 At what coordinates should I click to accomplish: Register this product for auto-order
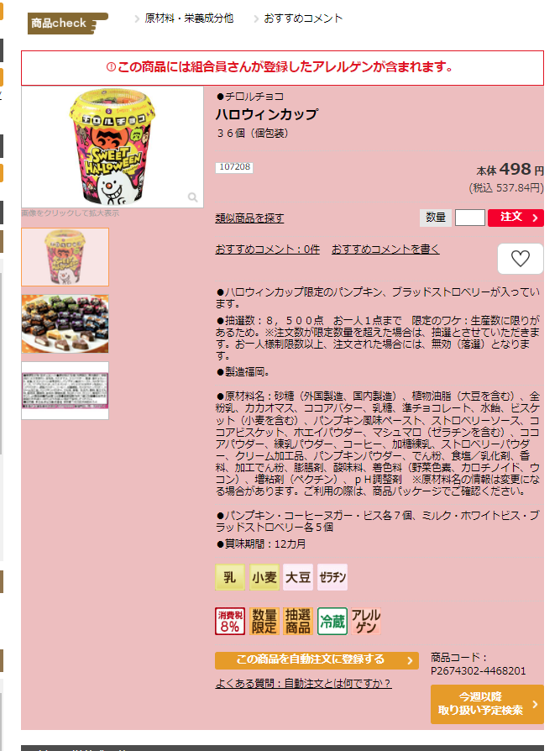pyautogui.click(x=317, y=660)
